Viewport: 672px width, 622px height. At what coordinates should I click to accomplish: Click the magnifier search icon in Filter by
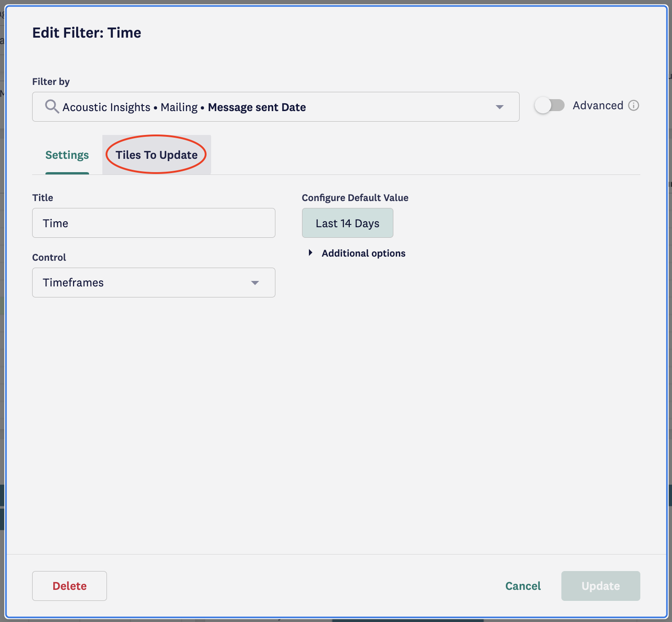(x=51, y=106)
